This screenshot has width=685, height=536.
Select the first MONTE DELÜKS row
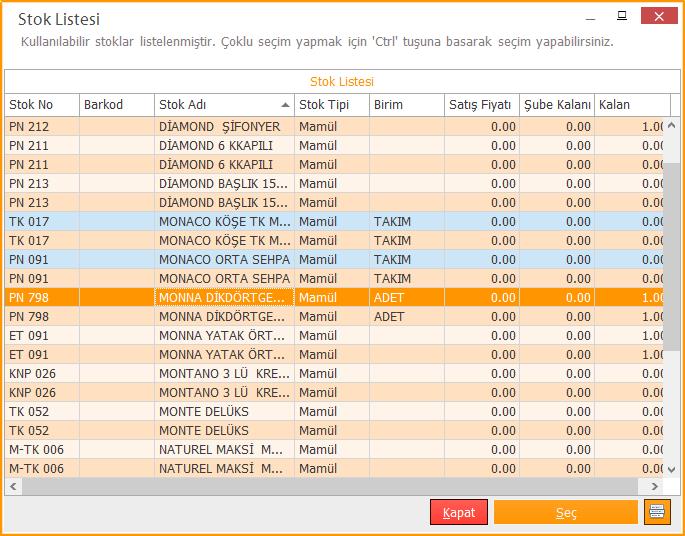point(220,412)
